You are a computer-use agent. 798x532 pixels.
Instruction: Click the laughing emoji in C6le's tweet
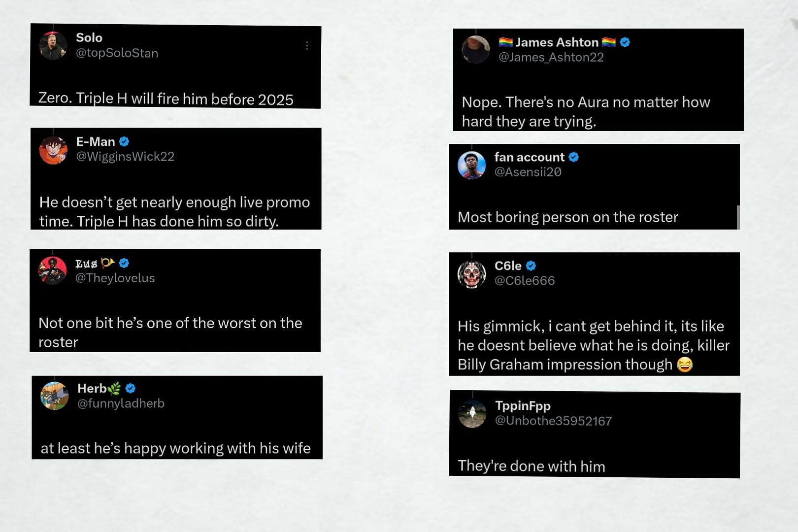(x=684, y=365)
